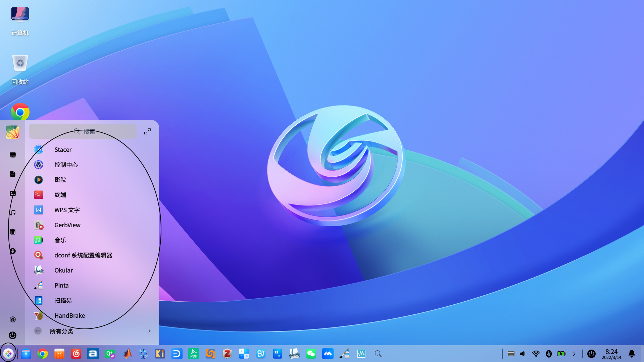Open Downloads folder from start menu sidebar
The image size is (644, 362).
[13, 251]
